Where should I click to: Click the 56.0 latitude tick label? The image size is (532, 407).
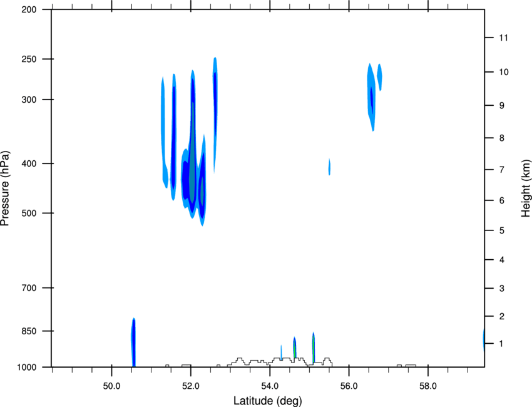[349, 386]
